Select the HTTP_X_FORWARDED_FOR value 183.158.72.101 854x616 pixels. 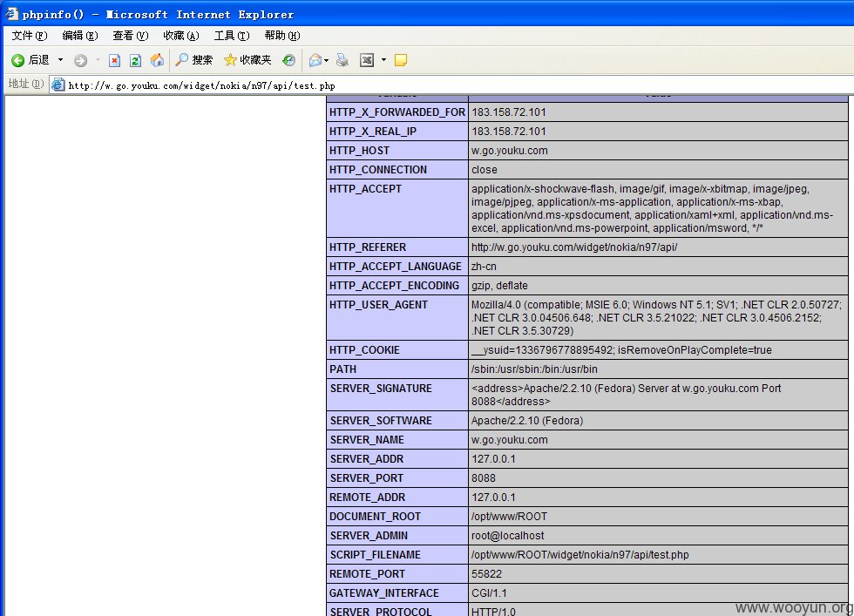(x=509, y=112)
